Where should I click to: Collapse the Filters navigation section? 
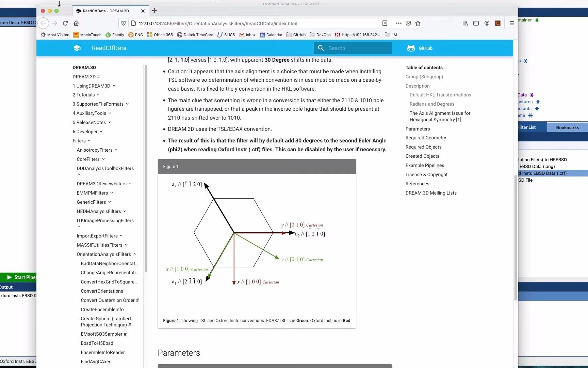[82, 141]
